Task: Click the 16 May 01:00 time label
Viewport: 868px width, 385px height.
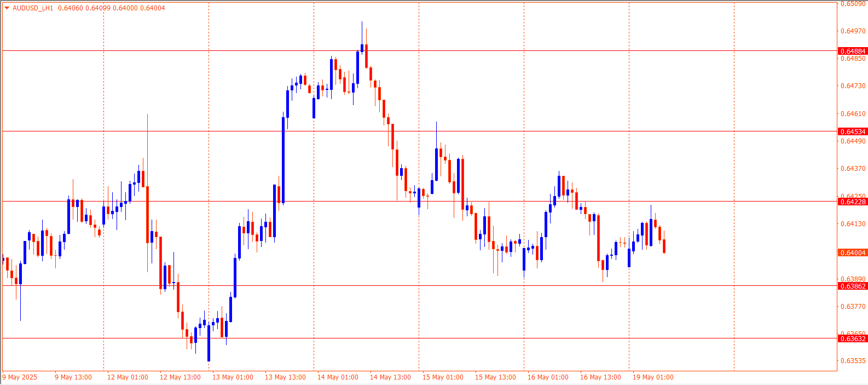Action: 548,377
